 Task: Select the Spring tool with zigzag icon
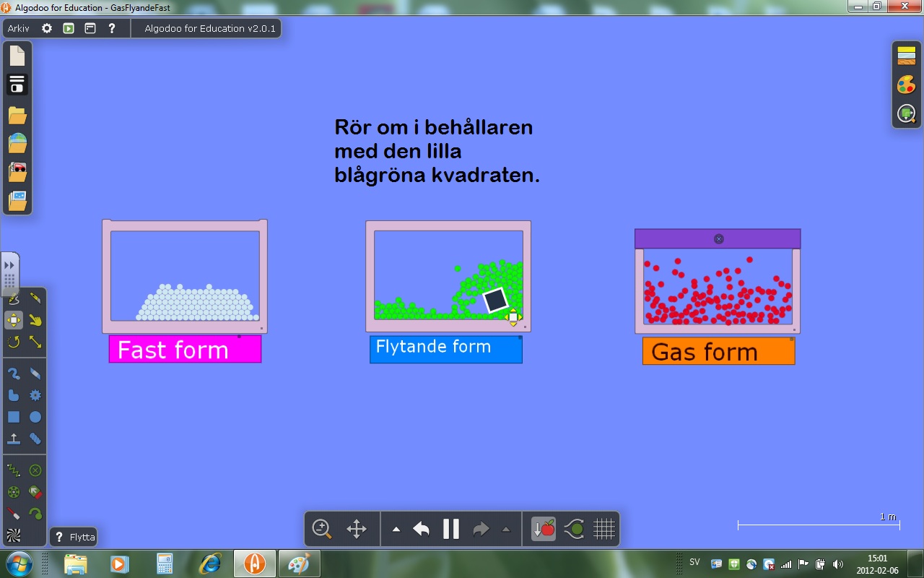click(x=14, y=470)
